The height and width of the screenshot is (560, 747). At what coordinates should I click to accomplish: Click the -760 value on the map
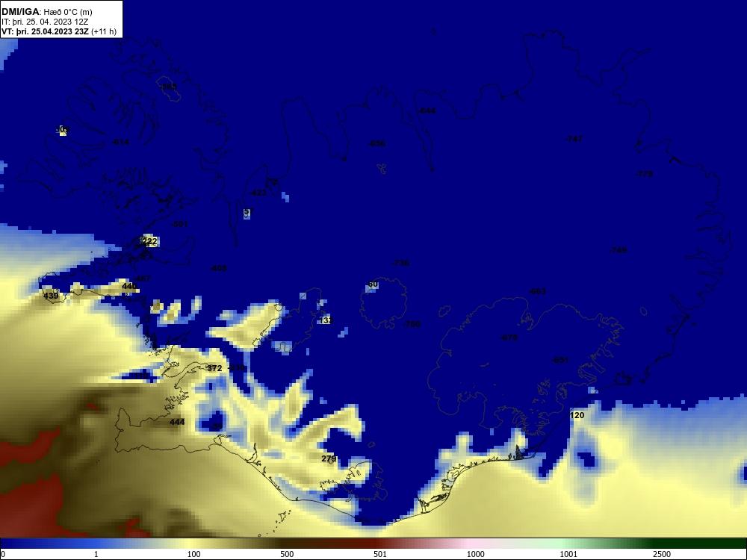412,324
